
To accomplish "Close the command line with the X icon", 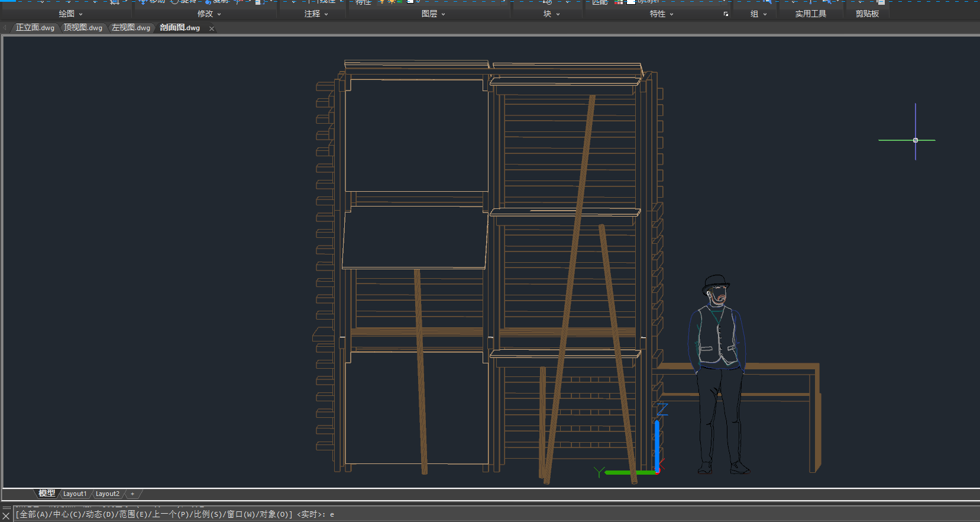I will tap(7, 516).
